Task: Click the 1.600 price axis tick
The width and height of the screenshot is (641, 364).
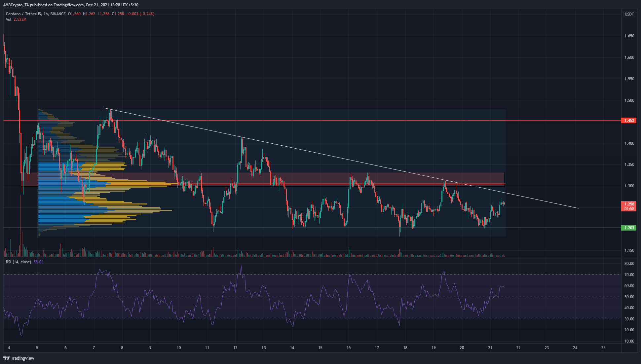Action: [629, 57]
